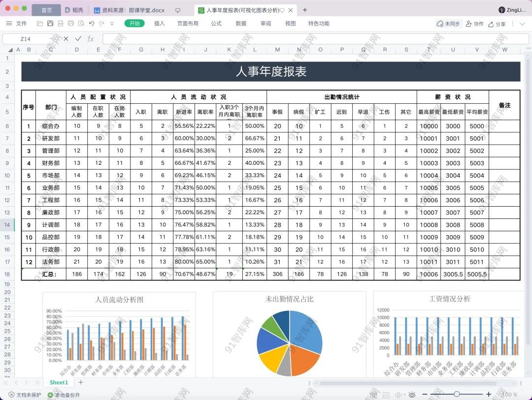This screenshot has width=532, height=400.
Task: Open a new tab with the plus button
Action: tap(305, 10)
